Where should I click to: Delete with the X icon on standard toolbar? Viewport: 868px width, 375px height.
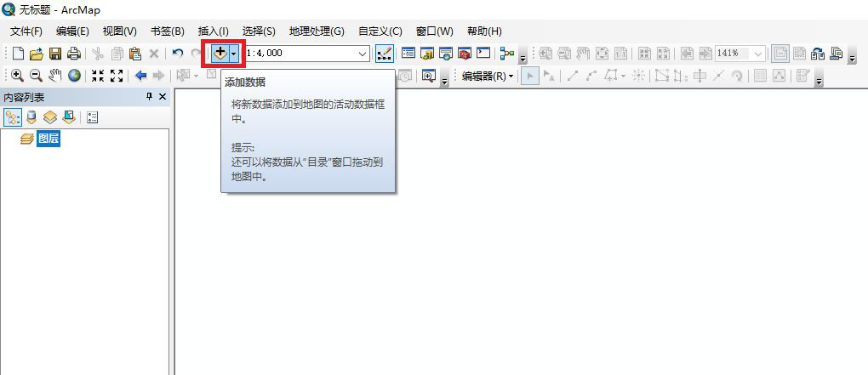pos(154,54)
